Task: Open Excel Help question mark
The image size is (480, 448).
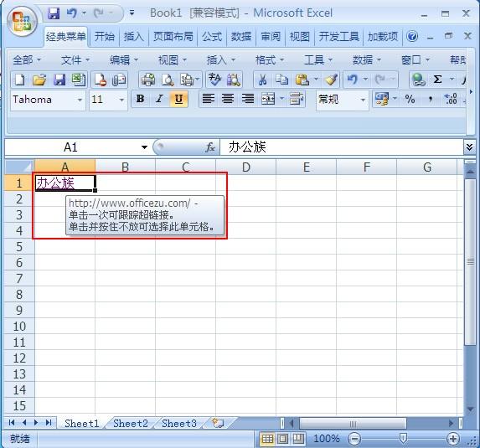Action: (412, 36)
